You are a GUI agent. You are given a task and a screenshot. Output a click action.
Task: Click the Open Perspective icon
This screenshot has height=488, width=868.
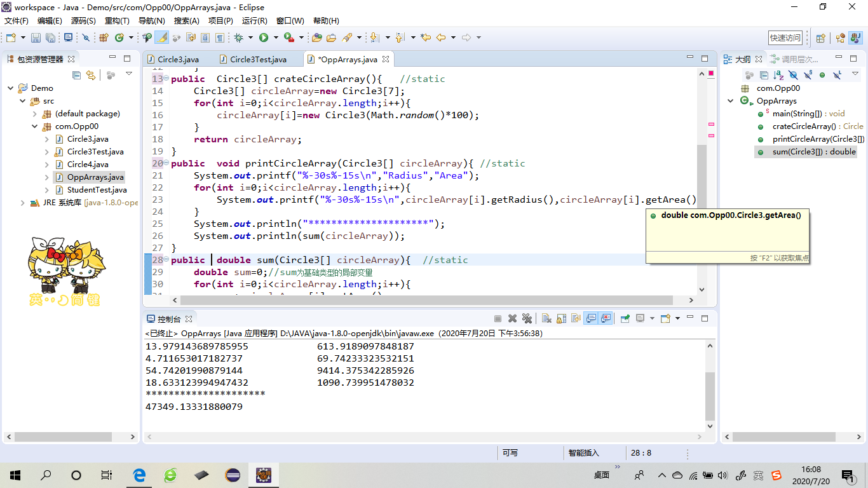(820, 37)
